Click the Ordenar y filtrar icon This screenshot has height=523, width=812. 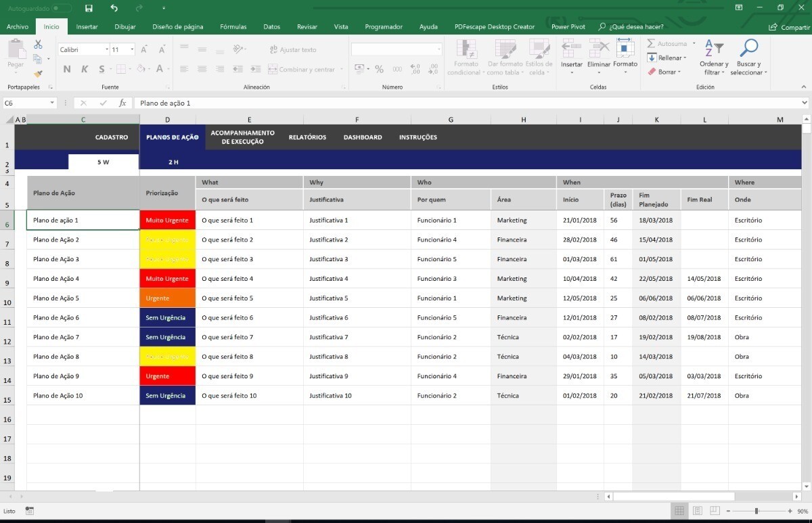click(x=714, y=49)
